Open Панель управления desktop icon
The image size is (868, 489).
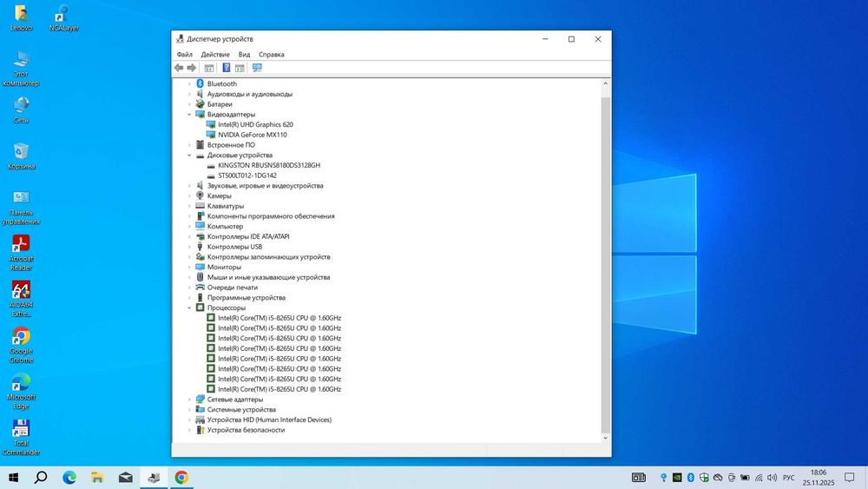[x=21, y=207]
